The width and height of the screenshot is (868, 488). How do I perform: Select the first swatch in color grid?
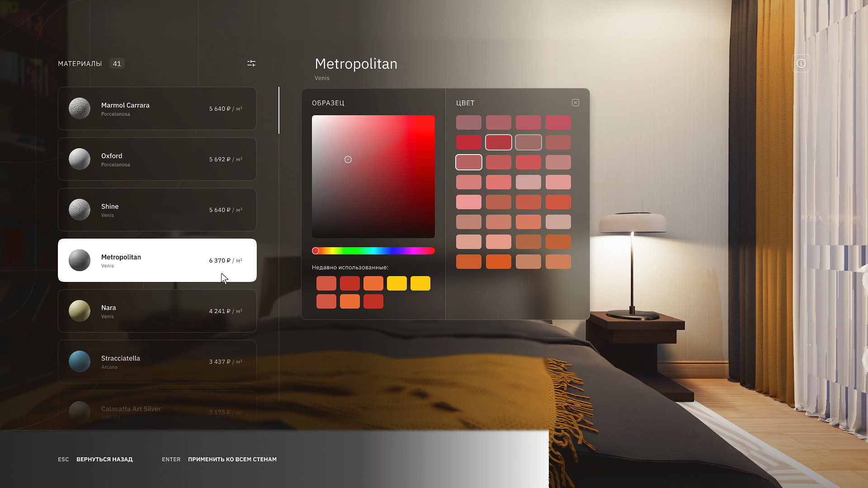click(x=468, y=122)
